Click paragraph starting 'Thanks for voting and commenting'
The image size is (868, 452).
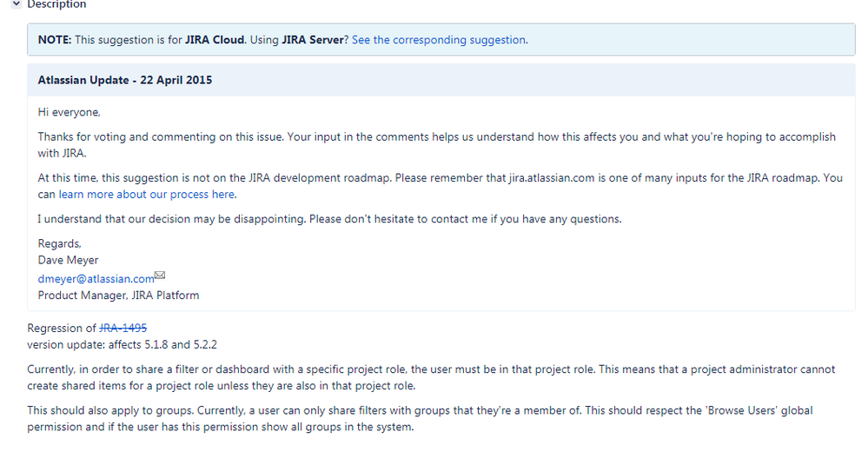(436, 144)
